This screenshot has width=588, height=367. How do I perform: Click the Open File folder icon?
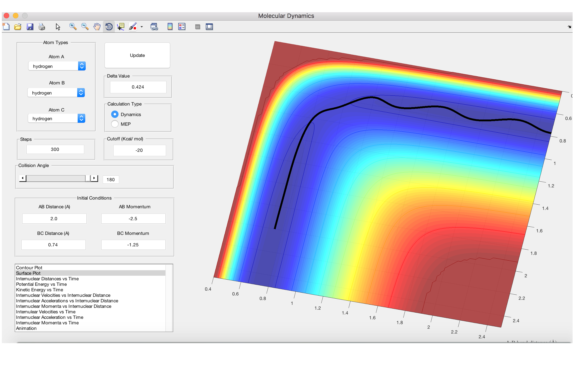pyautogui.click(x=18, y=27)
